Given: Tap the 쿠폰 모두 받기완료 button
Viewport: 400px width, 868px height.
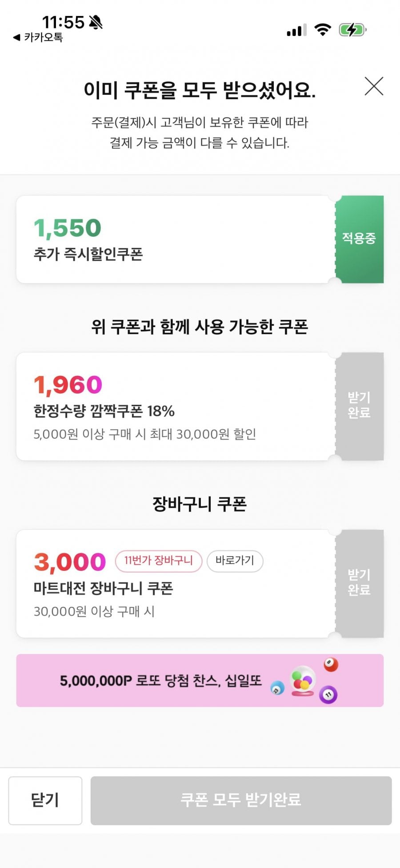Looking at the screenshot, I should (241, 800).
